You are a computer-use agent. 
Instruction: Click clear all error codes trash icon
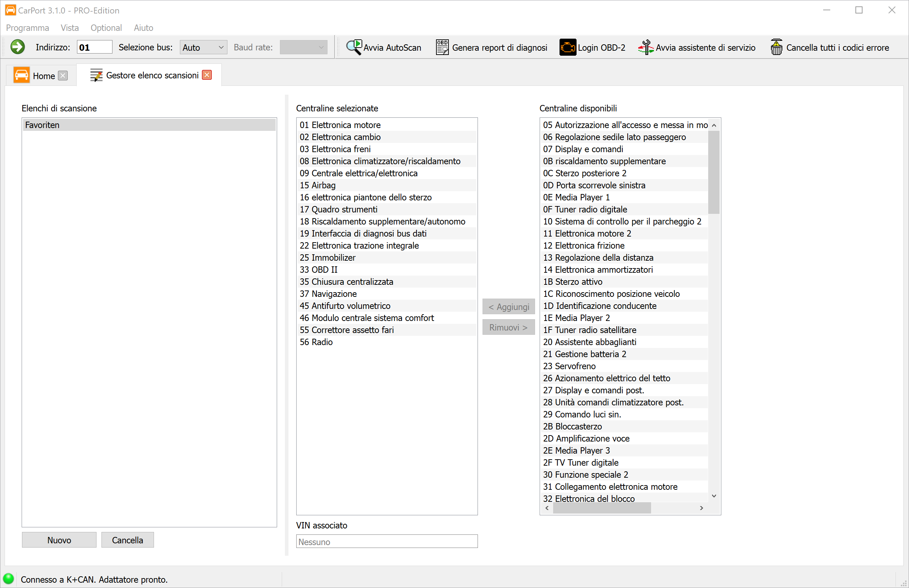pyautogui.click(x=776, y=48)
